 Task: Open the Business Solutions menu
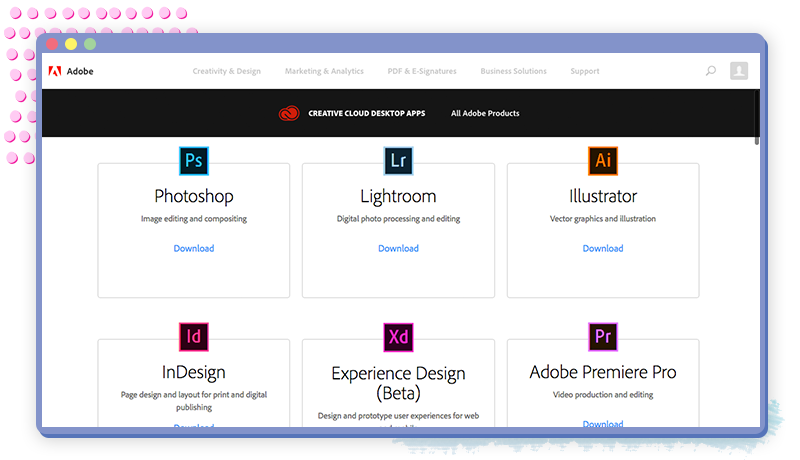point(513,71)
